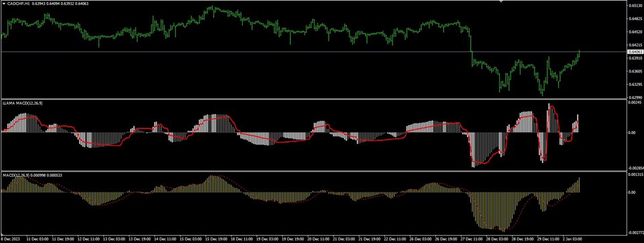Click the 0.62990 price scale value
644x243 pixels.
635,98
